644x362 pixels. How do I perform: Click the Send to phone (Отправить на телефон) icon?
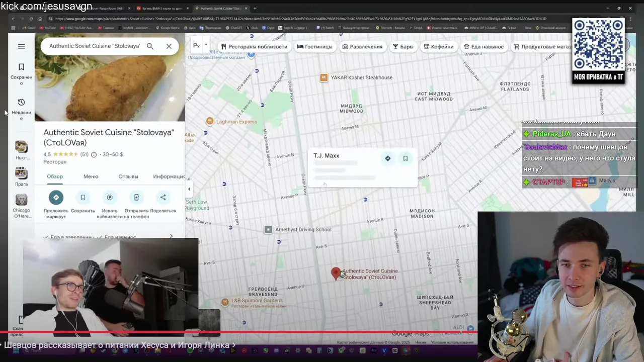[x=136, y=197]
